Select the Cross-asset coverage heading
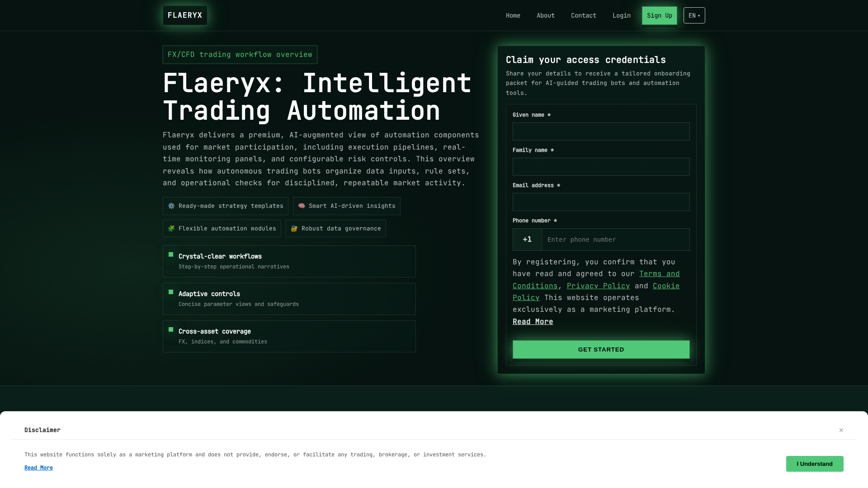Viewport: 868px width, 488px height. tap(215, 331)
